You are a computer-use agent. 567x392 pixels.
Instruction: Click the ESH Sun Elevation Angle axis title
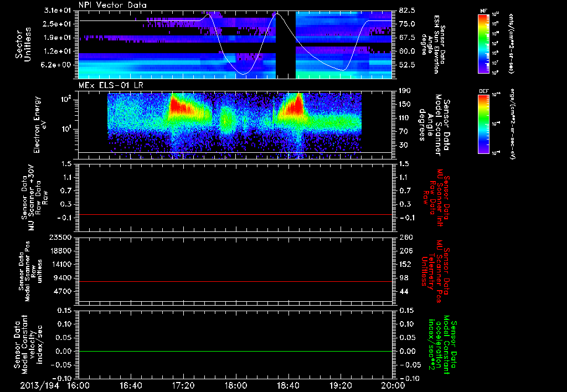point(433,44)
